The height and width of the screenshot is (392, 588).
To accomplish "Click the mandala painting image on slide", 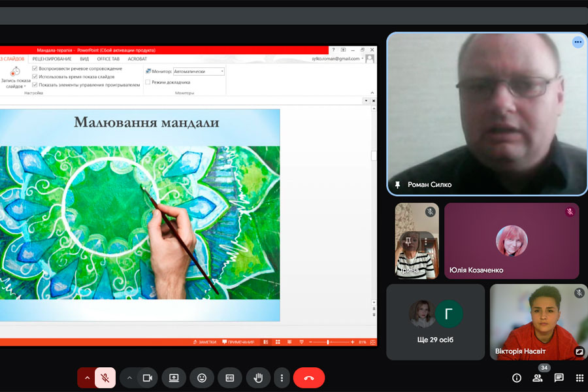I will (x=140, y=222).
